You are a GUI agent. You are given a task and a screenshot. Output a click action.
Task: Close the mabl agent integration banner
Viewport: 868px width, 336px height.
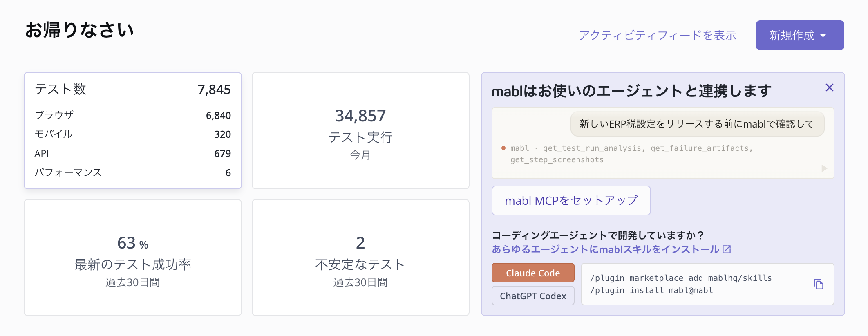click(829, 87)
